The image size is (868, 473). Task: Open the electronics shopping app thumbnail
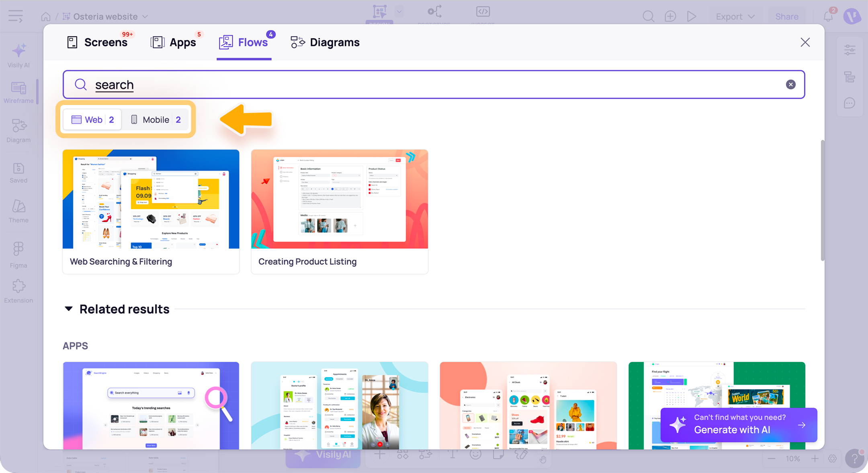pyautogui.click(x=528, y=405)
